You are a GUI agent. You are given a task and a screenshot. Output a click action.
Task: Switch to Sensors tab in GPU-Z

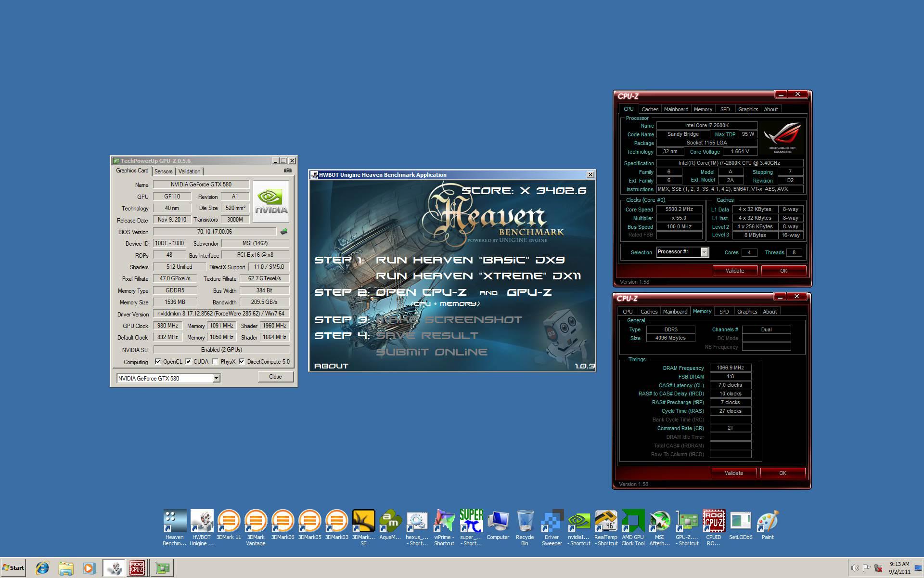pos(163,171)
